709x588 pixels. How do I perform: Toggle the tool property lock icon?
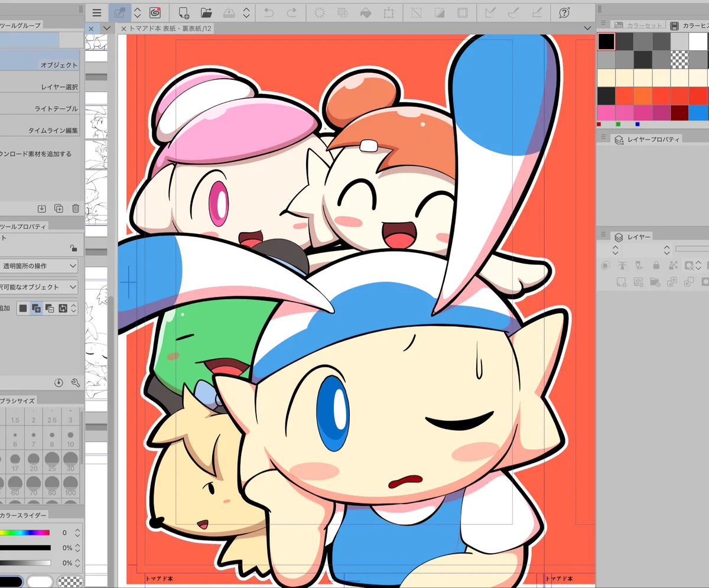click(73, 248)
